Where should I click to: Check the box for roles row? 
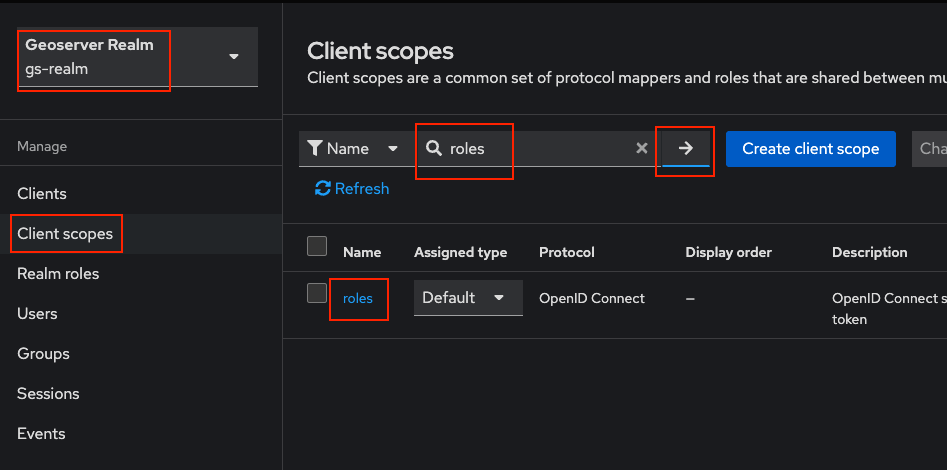coord(317,293)
